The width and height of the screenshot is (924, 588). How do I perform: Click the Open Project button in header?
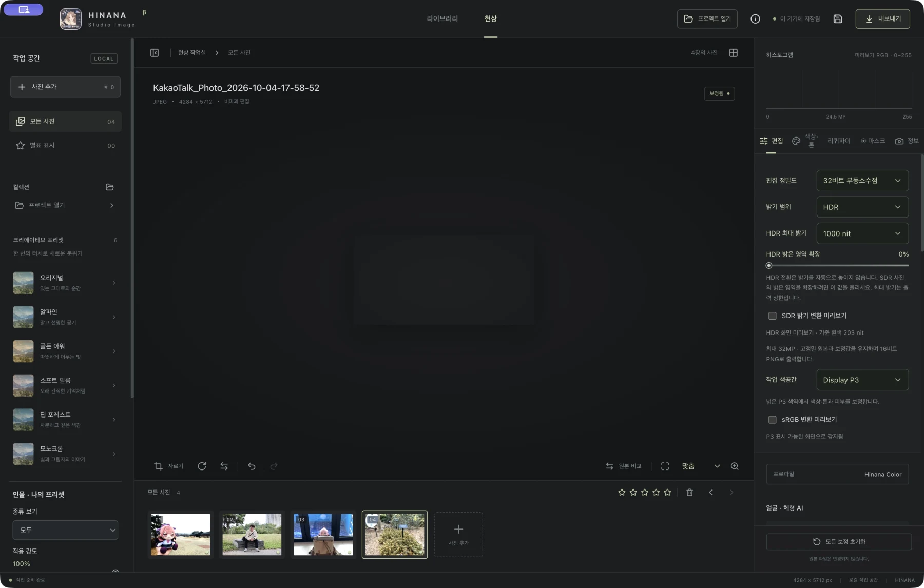tap(707, 19)
